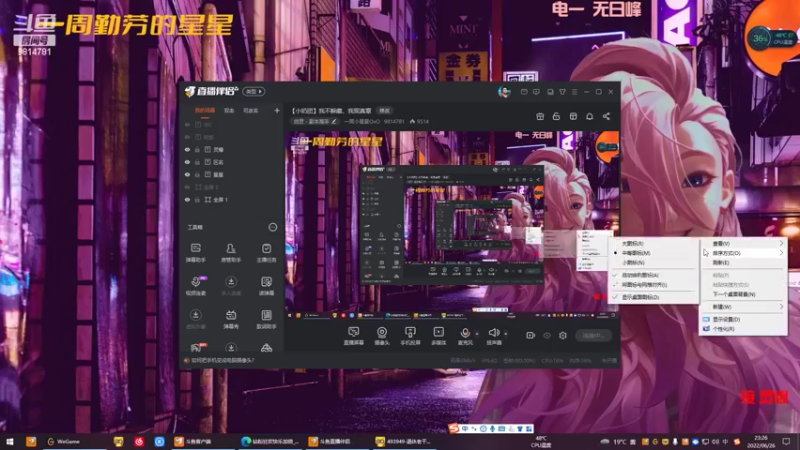Click the 扬声器 speaker icon
The height and width of the screenshot is (450, 800).
[493, 333]
